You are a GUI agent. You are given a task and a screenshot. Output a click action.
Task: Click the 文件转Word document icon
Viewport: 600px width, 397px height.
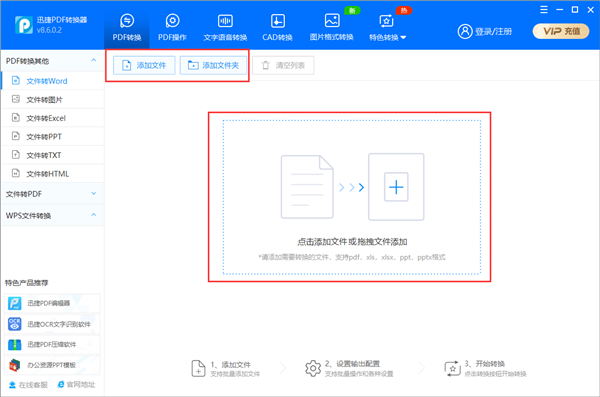pos(16,80)
